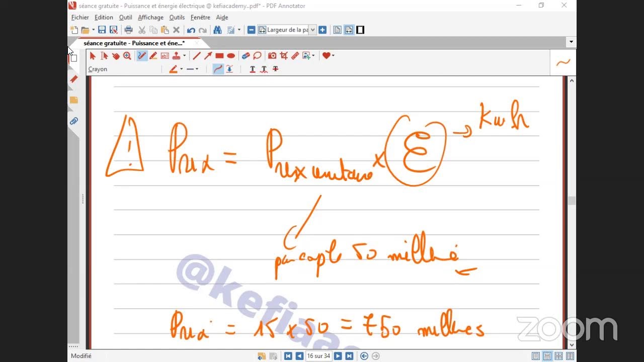Go to the first page

coord(288,356)
